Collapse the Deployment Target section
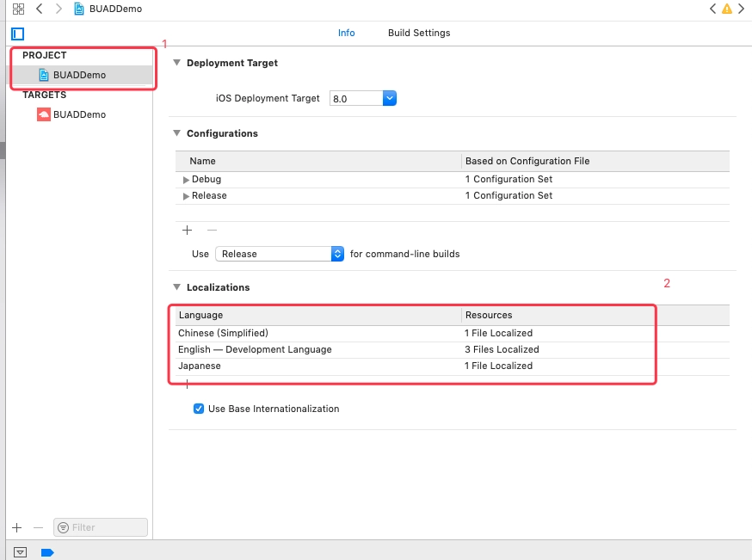The height and width of the screenshot is (560, 752). point(177,63)
